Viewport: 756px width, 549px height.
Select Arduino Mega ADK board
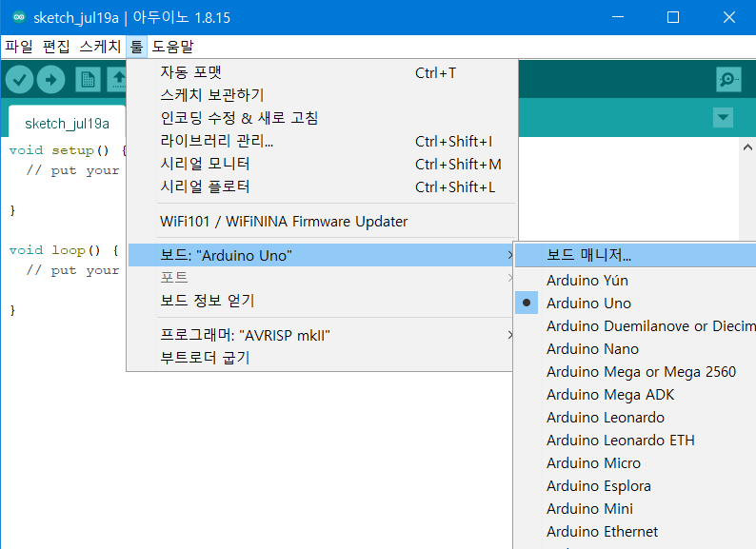point(635,394)
